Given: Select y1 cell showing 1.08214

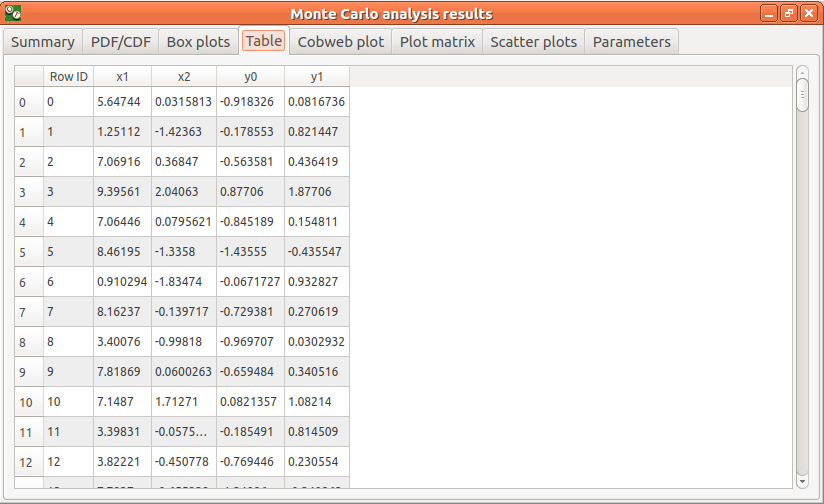Looking at the screenshot, I should pyautogui.click(x=317, y=402).
